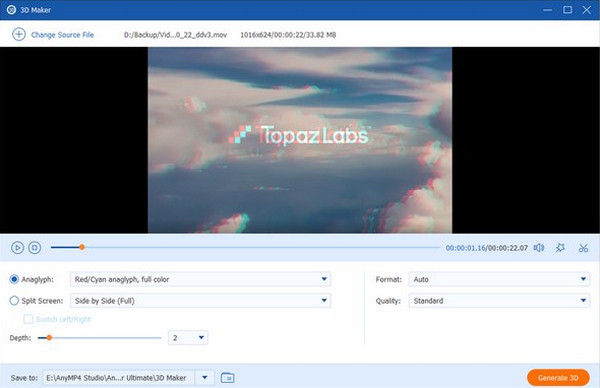600x388 pixels.
Task: Minimize the 3D Maker window
Action: coord(548,10)
